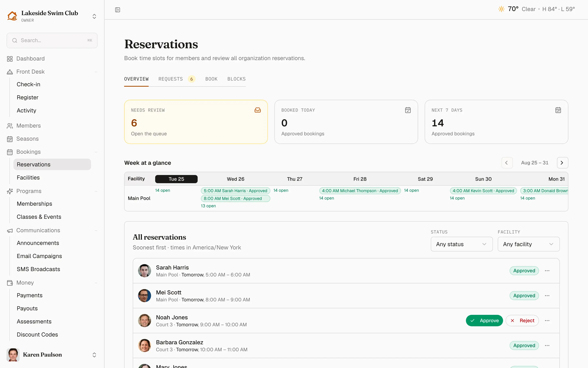Click the 4:00 AM Kevin Scott booking chip

point(483,191)
